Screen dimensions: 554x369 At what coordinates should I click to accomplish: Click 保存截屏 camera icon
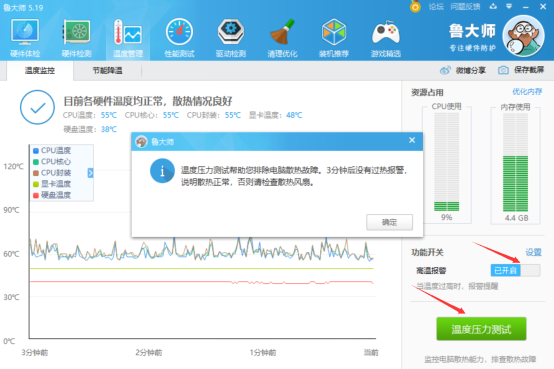click(x=503, y=70)
